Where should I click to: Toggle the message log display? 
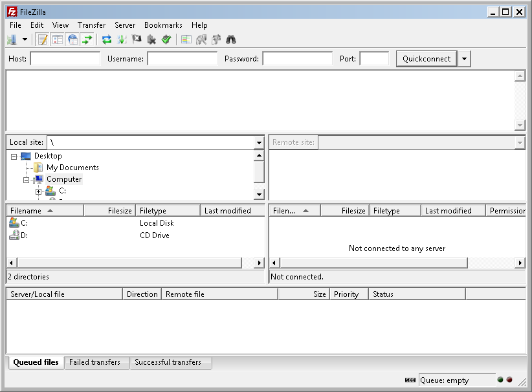coord(43,39)
